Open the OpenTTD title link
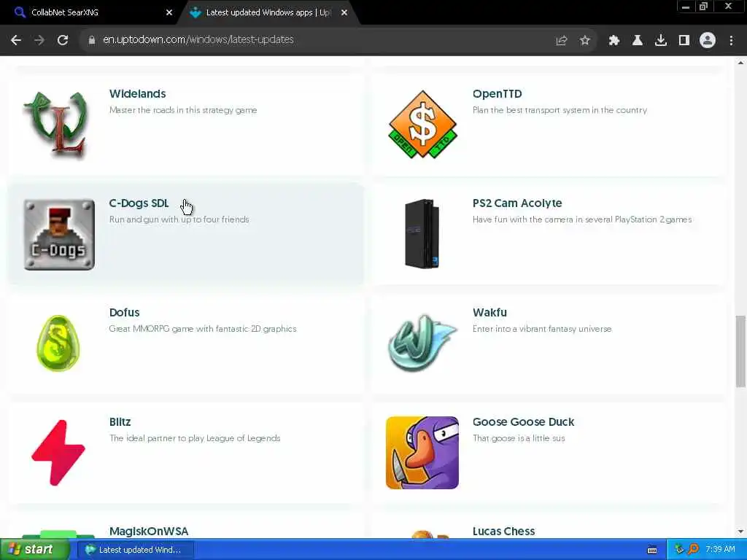This screenshot has width=747, height=560. tap(498, 94)
